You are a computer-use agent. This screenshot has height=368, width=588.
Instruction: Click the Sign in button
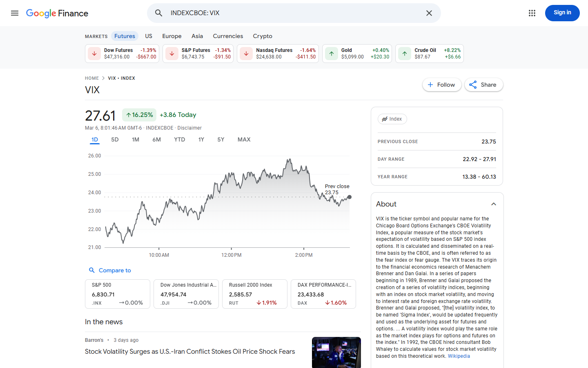coord(562,13)
